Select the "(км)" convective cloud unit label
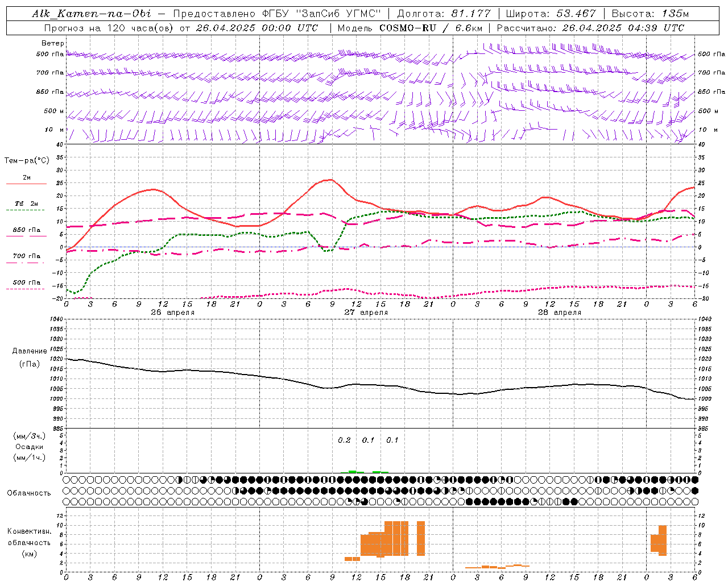 (x=30, y=554)
